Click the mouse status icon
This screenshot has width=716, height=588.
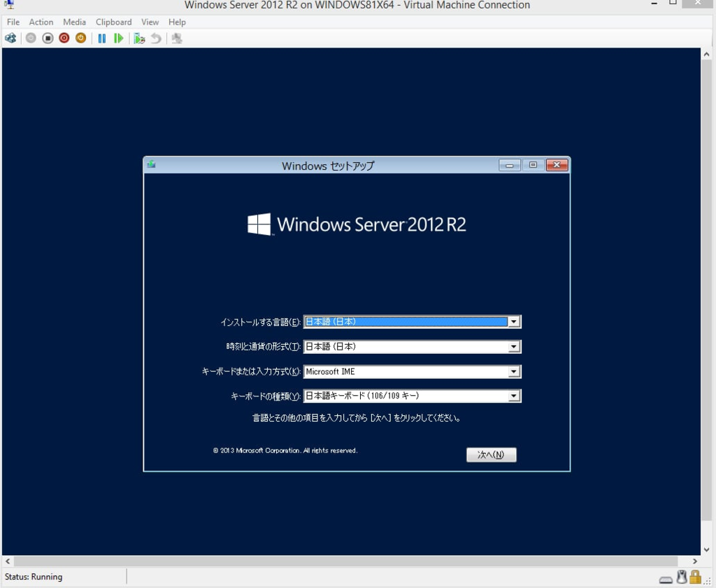point(682,577)
